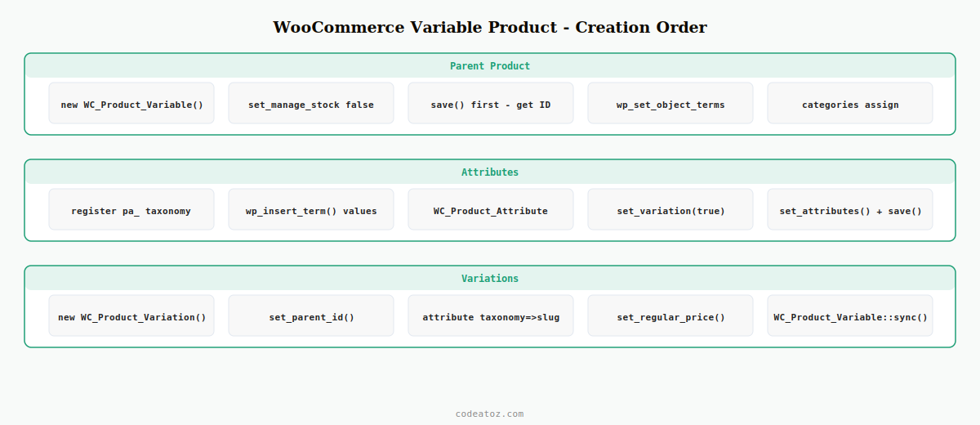Select the 'set_regular_price()' box
The height and width of the screenshot is (425, 980).
pyautogui.click(x=670, y=315)
